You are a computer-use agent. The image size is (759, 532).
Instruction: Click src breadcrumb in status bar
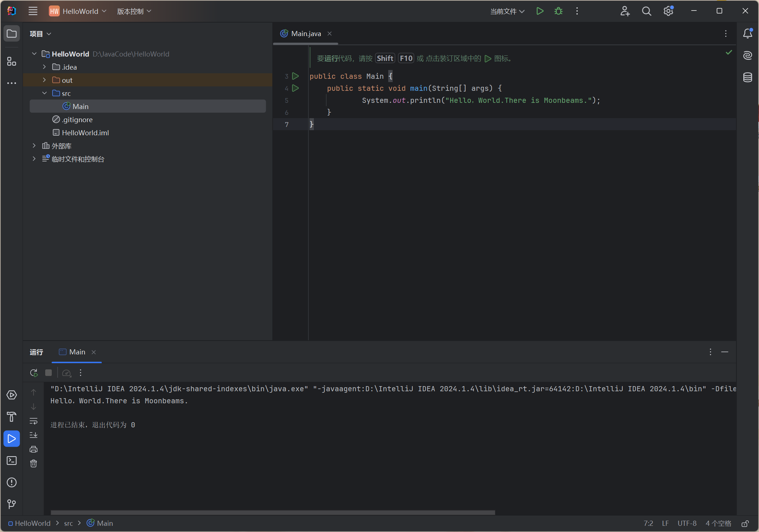[69, 523]
